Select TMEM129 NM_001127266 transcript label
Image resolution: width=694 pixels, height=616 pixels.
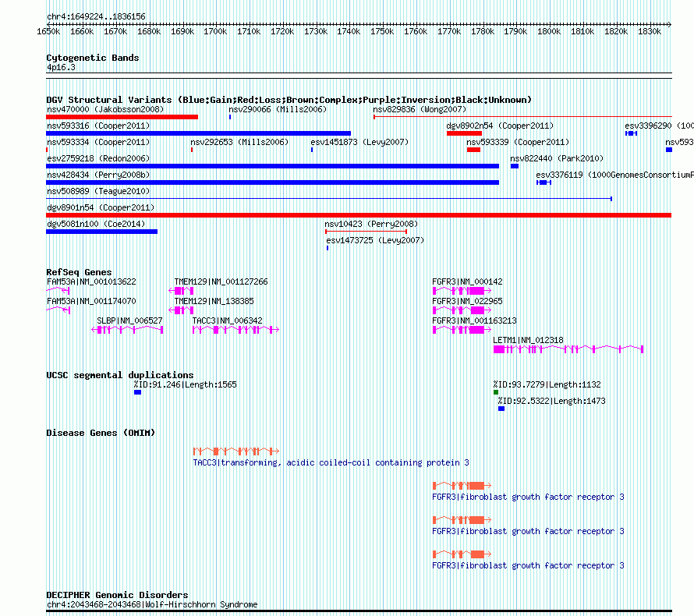221,282
